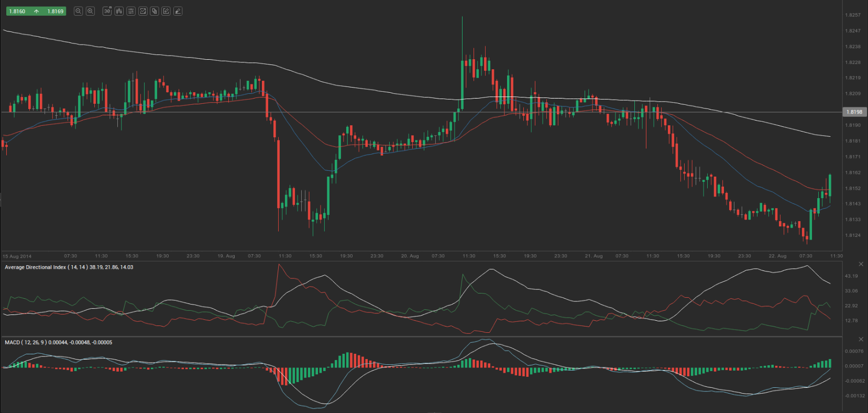Click the 19. Aug date on time axis

coord(226,256)
